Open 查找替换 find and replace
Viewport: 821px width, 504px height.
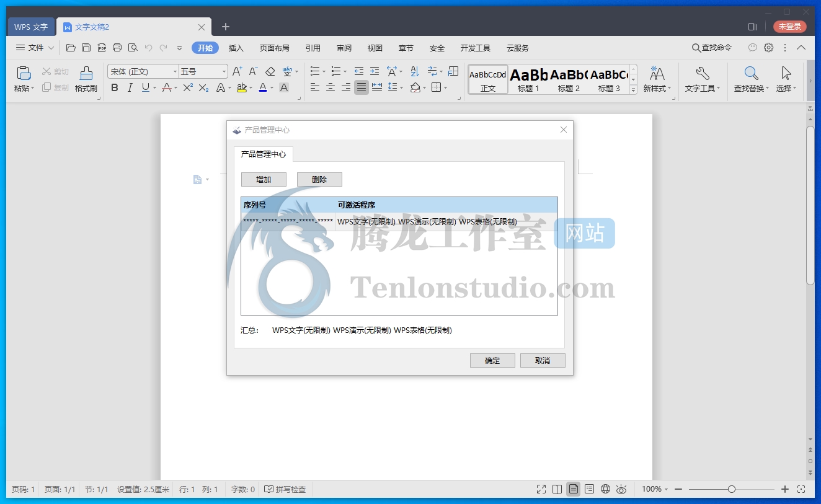click(751, 79)
